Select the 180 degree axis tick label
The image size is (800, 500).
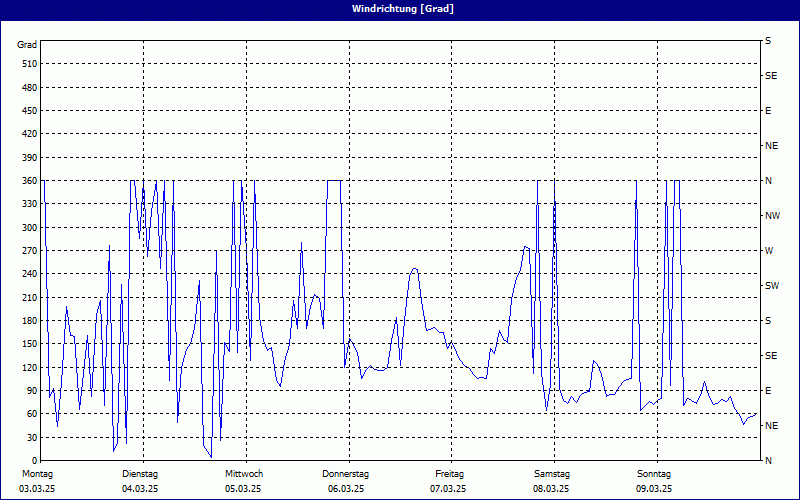(29, 321)
